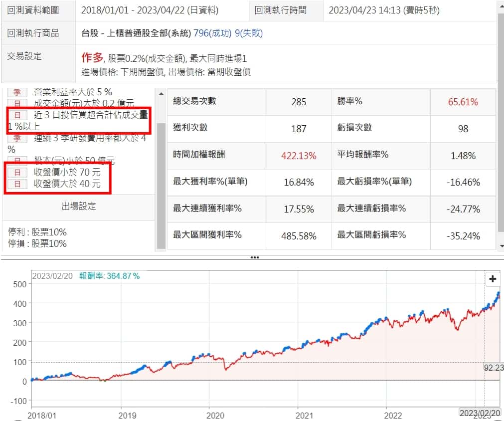This screenshot has height=421, width=504.
Task: Click the 季 tag beside 連續 3 季研發費用率
Action: (17, 138)
